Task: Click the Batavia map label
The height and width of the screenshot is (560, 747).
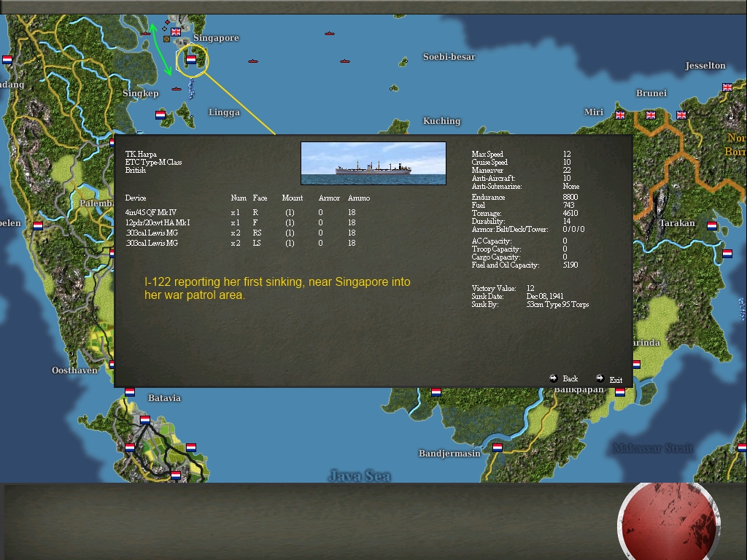Action: pyautogui.click(x=164, y=398)
